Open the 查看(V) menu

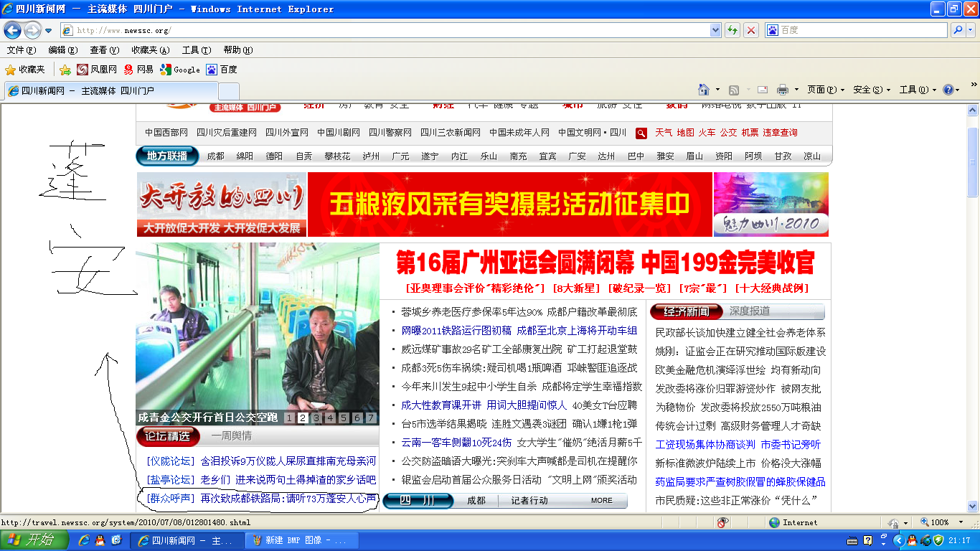pyautogui.click(x=104, y=50)
